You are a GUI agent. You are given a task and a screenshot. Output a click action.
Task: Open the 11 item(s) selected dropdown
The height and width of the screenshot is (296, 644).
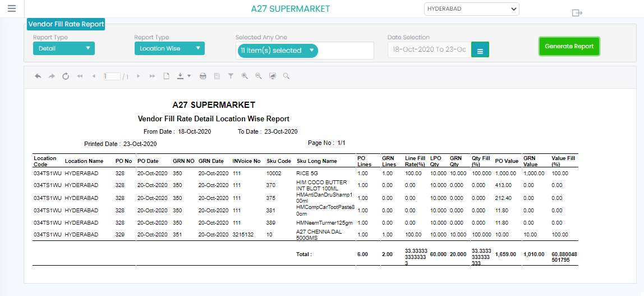pyautogui.click(x=278, y=51)
